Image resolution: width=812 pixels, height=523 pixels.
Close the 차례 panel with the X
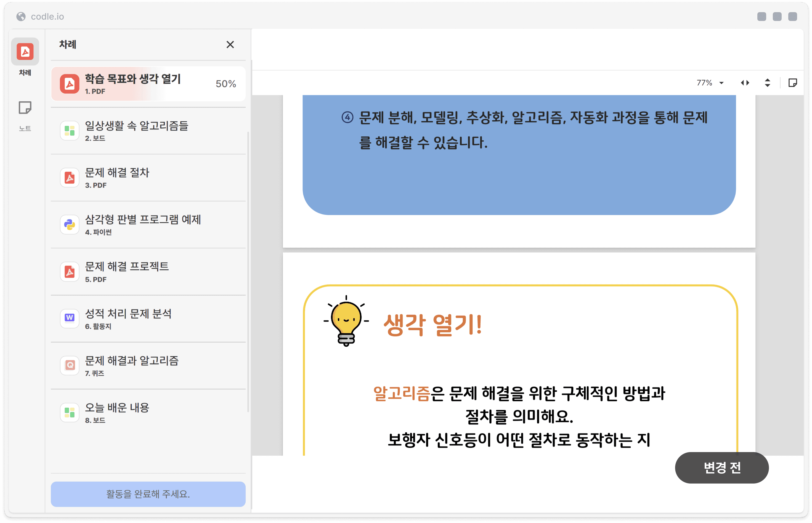(230, 44)
